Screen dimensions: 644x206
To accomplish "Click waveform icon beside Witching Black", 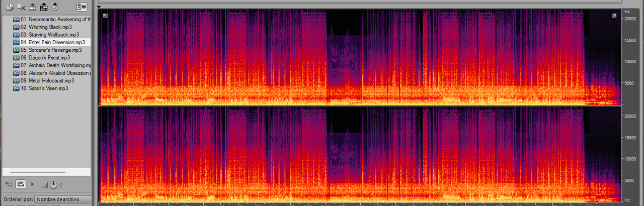I will pos(16,27).
